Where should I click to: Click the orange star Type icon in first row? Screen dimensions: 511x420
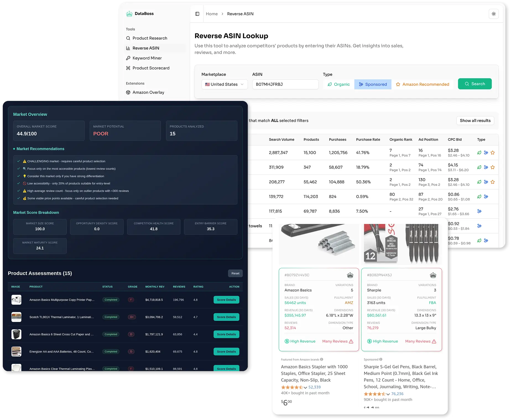tap(492, 152)
